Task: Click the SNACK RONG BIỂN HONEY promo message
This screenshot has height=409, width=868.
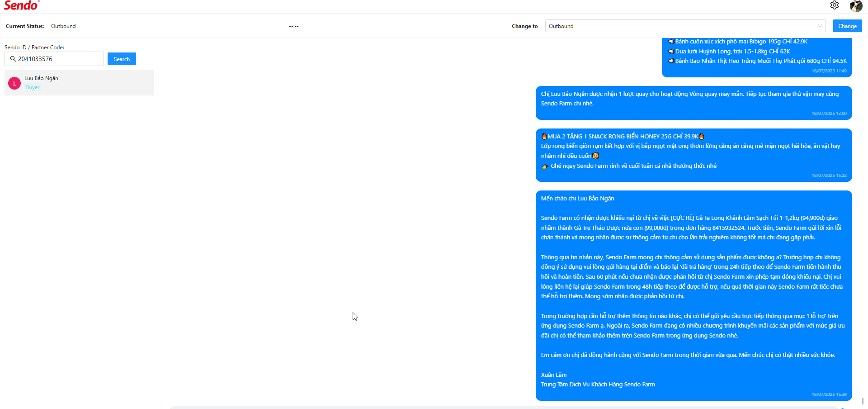Action: click(x=693, y=155)
